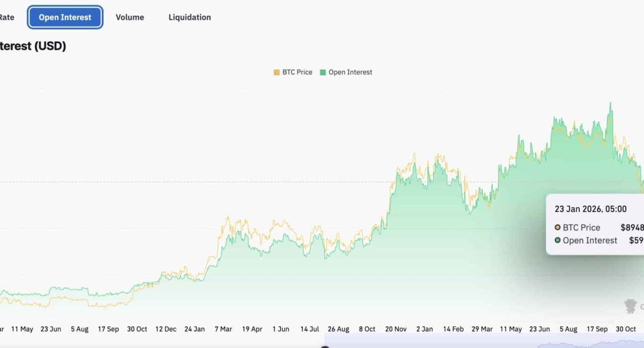Click the yellow BTC Price tooltip marker

point(558,228)
